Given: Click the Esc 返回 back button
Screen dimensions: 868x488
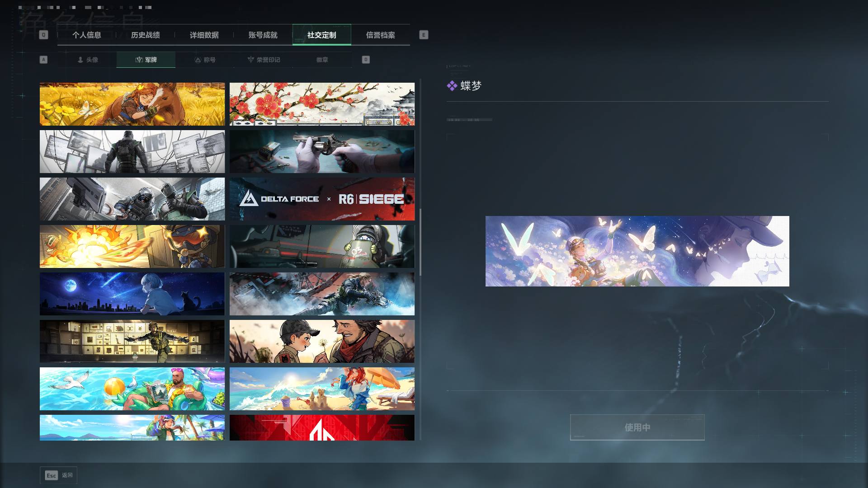Looking at the screenshot, I should pos(59,475).
